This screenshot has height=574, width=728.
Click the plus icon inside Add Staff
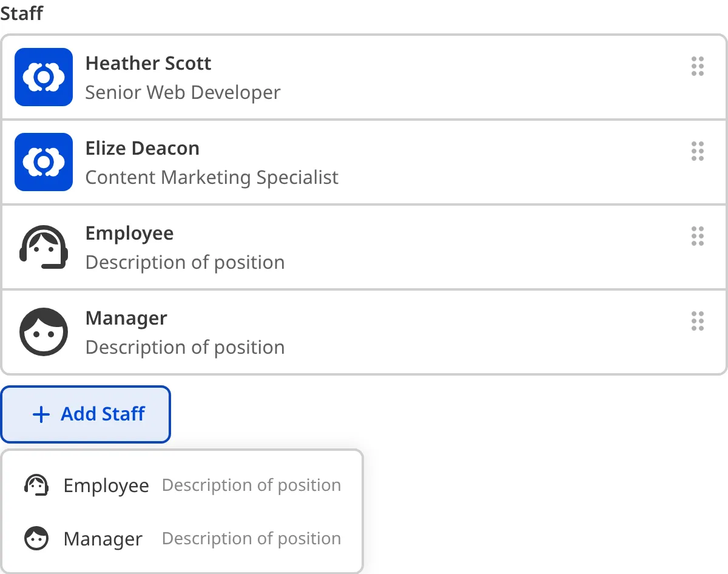(40, 414)
